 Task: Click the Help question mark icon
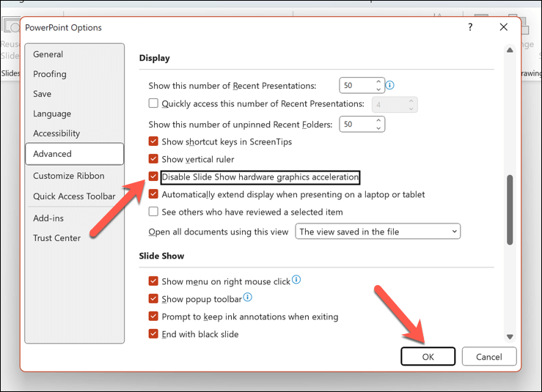pyautogui.click(x=469, y=27)
